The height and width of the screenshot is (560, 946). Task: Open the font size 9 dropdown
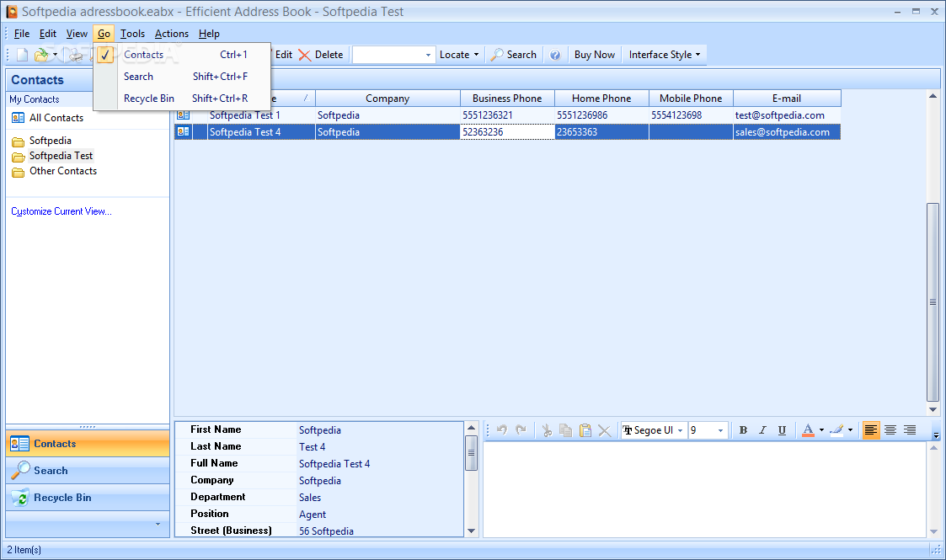pos(720,430)
